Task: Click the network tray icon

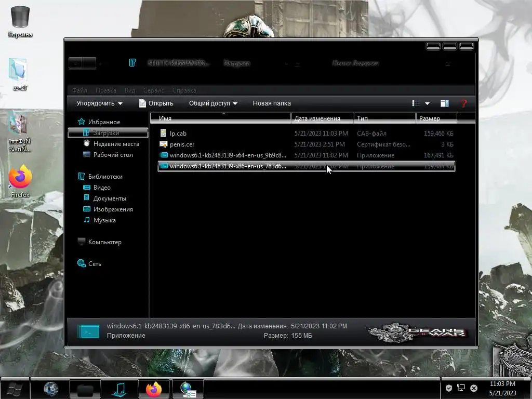Action: pos(461,388)
